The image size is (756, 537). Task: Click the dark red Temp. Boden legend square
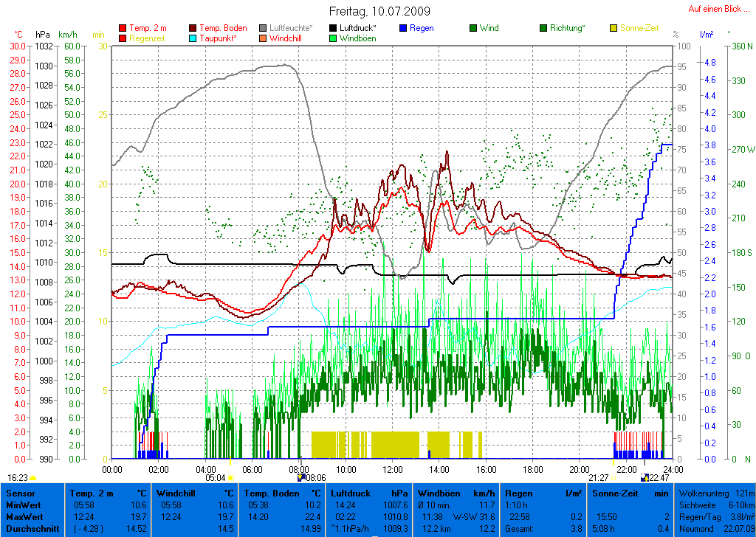[x=194, y=28]
